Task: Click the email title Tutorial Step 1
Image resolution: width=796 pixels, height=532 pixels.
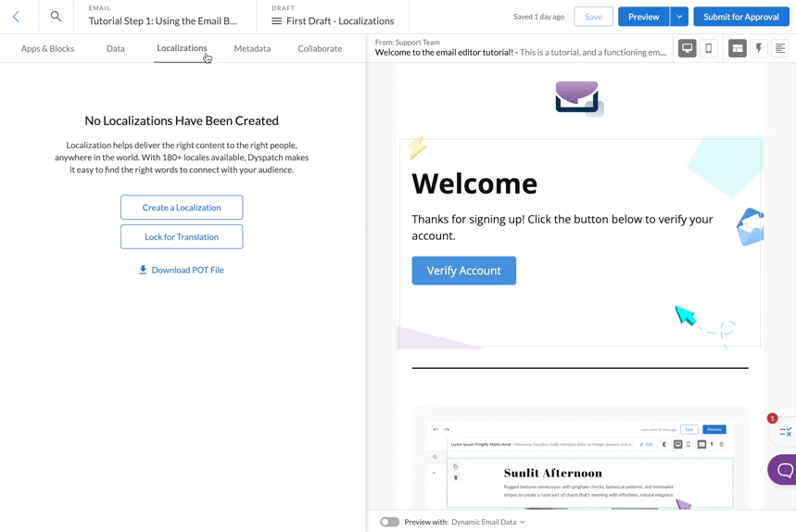Action: click(x=163, y=21)
